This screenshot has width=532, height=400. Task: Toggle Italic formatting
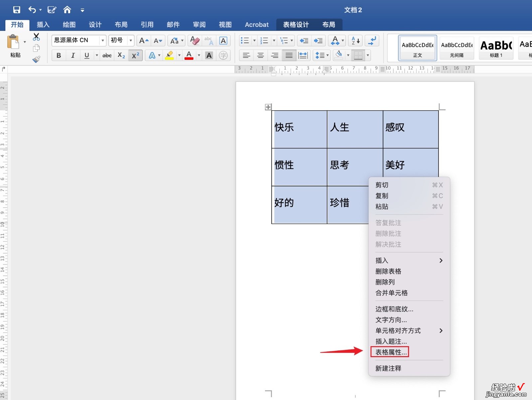(x=73, y=55)
